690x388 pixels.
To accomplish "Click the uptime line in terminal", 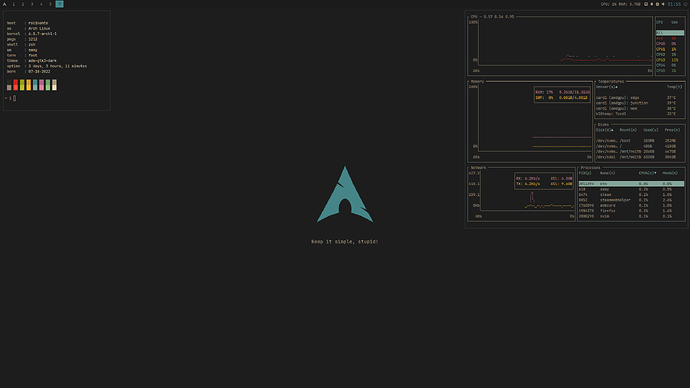I will click(47, 66).
